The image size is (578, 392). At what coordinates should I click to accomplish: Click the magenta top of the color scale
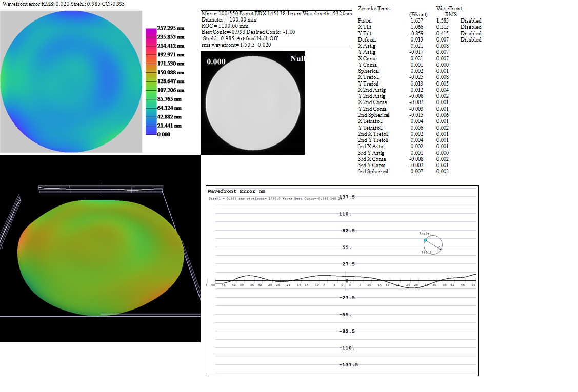151,31
